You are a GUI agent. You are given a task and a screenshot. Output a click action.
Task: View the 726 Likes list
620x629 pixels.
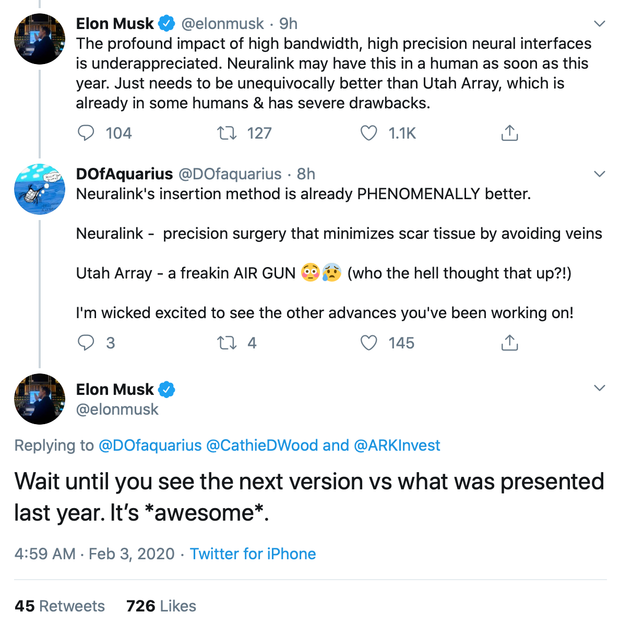pyautogui.click(x=161, y=606)
